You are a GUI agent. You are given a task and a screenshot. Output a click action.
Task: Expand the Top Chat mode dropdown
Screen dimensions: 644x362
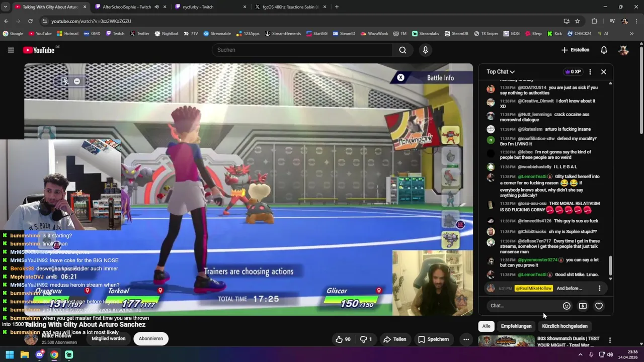[x=501, y=72]
